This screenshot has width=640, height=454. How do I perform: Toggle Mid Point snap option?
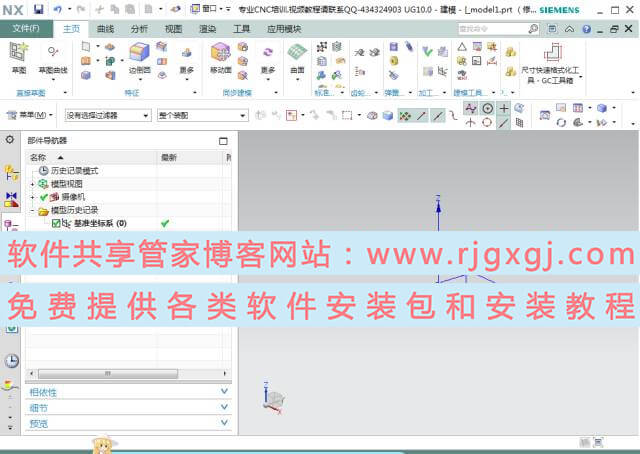[x=438, y=116]
